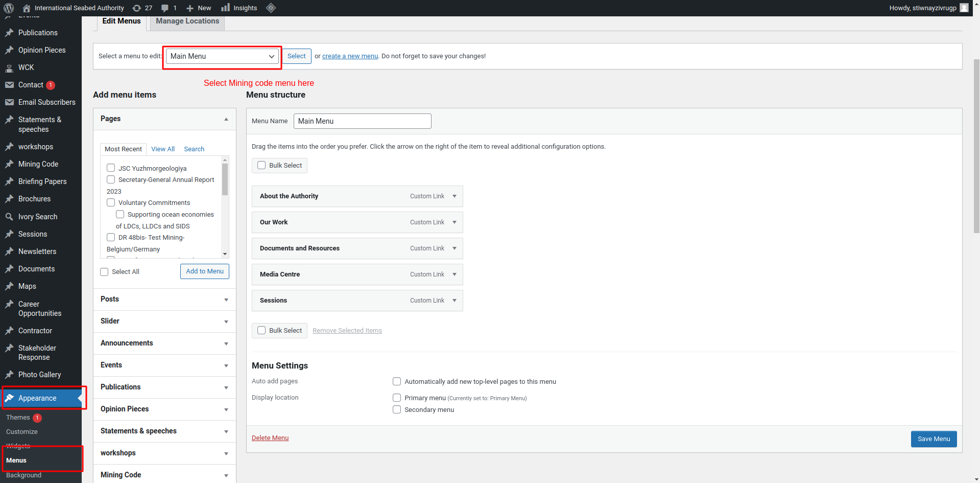Click the pin icon beside Mining Code sidebar item
980x483 pixels.
[9, 164]
